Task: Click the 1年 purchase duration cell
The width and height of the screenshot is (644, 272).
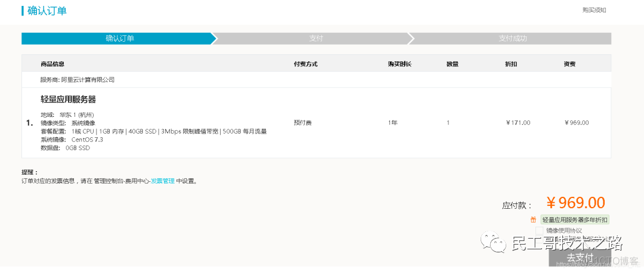Action: tap(392, 123)
